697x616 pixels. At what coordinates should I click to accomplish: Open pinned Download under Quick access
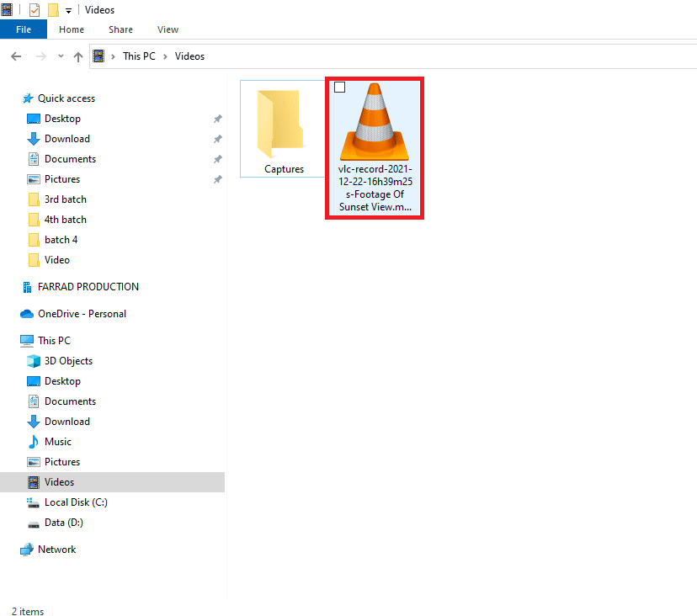(67, 139)
